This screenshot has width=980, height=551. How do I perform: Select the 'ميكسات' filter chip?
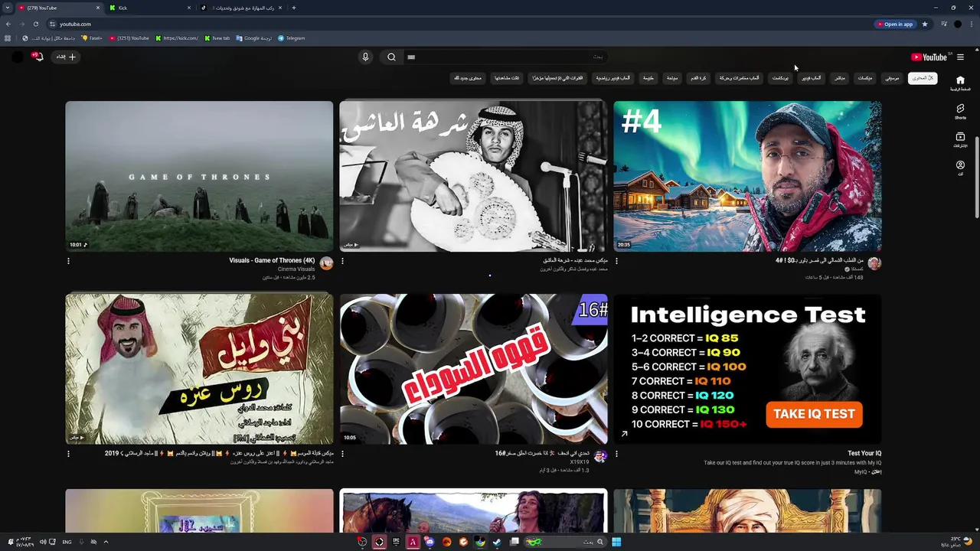(x=865, y=78)
